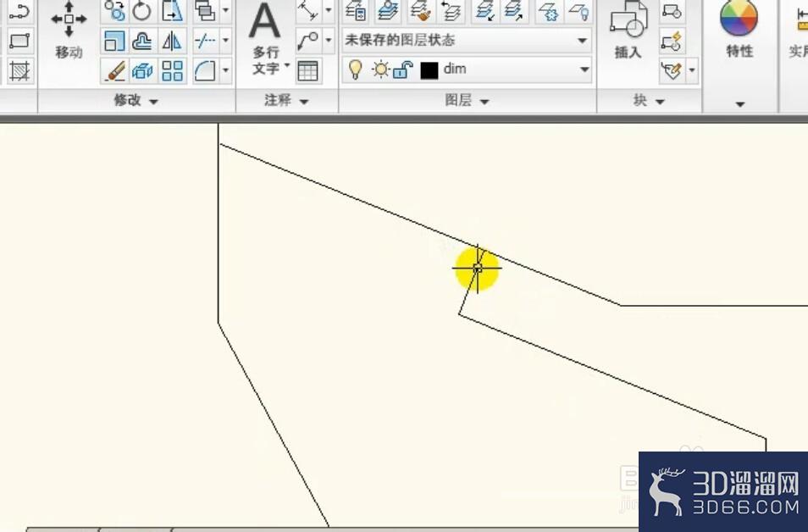Toggle dim layer lock padlock

[402, 69]
